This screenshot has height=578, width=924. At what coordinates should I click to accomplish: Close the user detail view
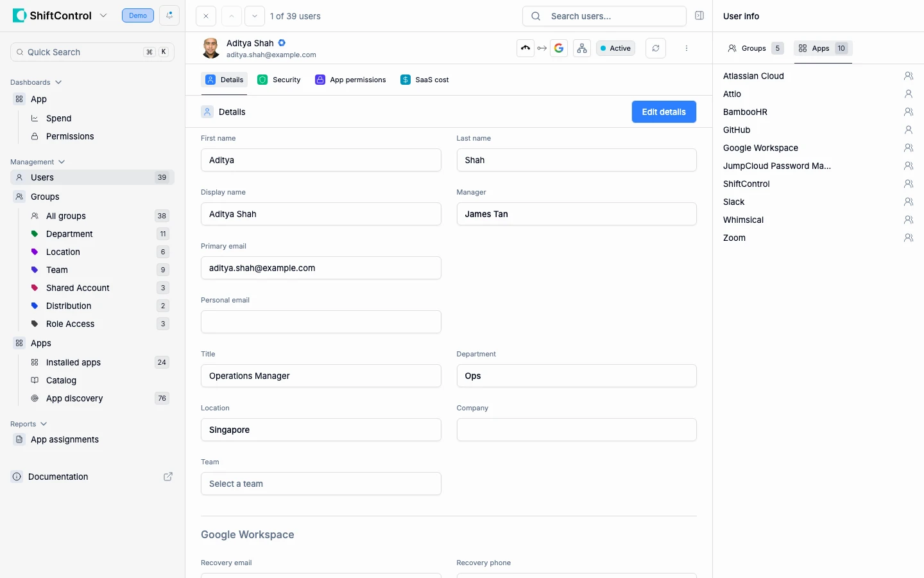pos(205,16)
